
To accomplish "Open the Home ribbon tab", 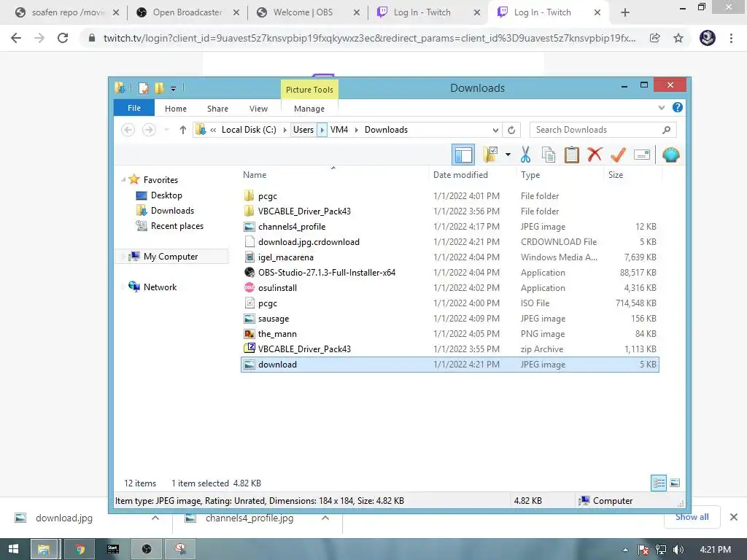I will click(176, 109).
